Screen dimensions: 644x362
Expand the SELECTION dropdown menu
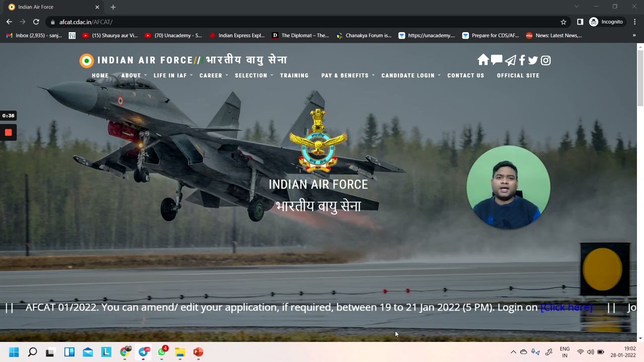click(x=254, y=75)
